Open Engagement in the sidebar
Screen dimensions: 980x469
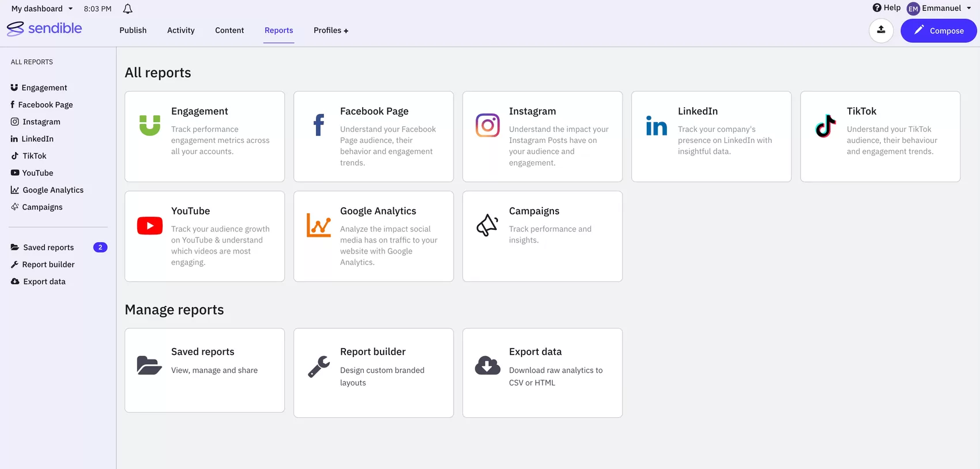[44, 88]
